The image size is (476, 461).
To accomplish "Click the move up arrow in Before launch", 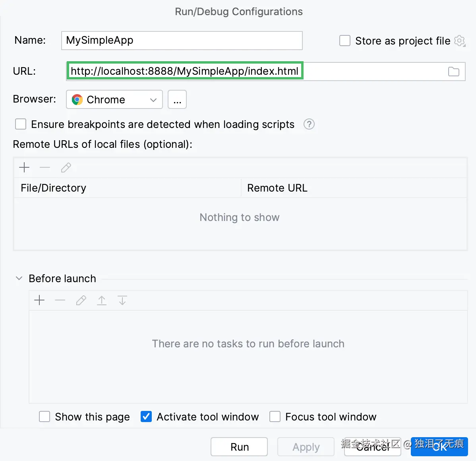I will point(102,300).
